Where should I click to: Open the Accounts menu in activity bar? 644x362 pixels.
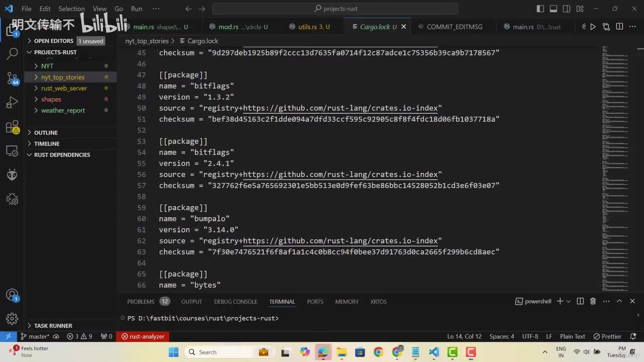pyautogui.click(x=12, y=295)
